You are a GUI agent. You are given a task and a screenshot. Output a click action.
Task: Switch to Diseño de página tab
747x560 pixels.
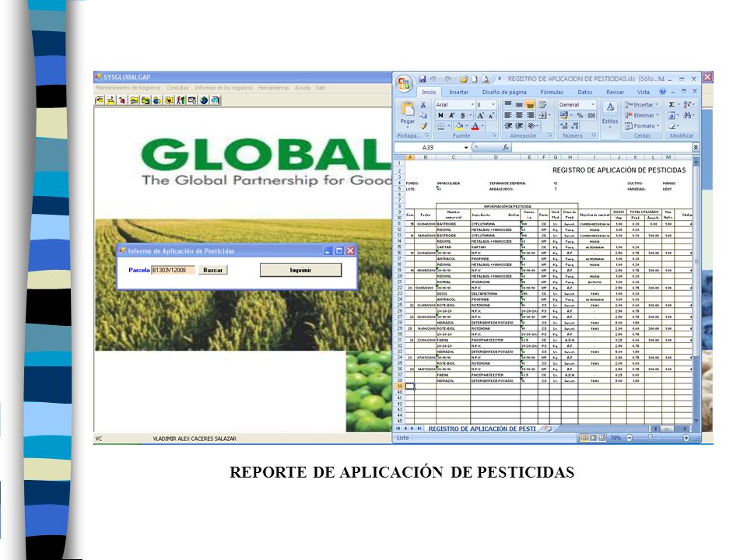pyautogui.click(x=504, y=92)
